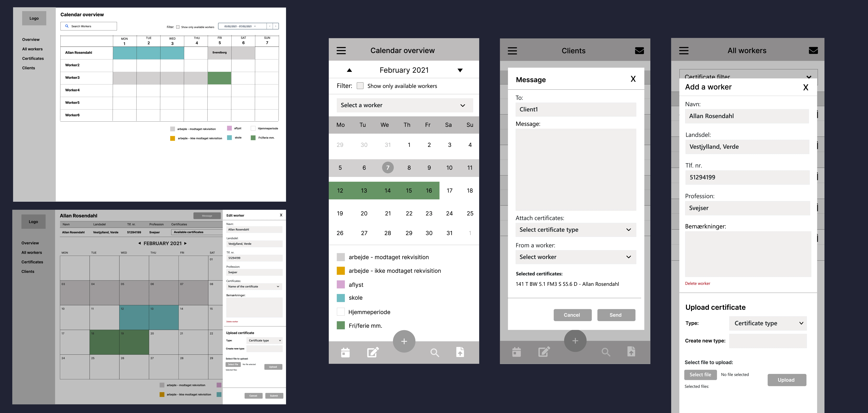
Task: Toggle desktop 'Show only available workers' filter checkbox
Action: tap(178, 27)
